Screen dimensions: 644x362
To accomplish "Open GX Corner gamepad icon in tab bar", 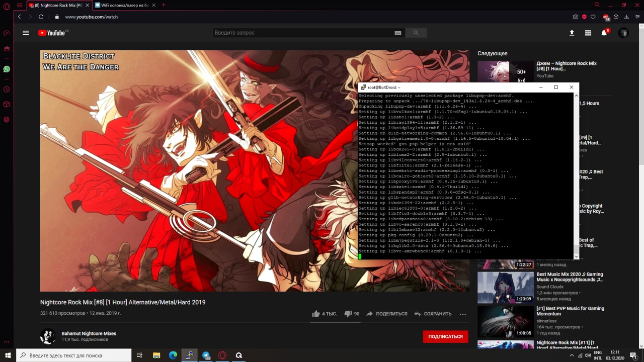I will pos(20,5).
